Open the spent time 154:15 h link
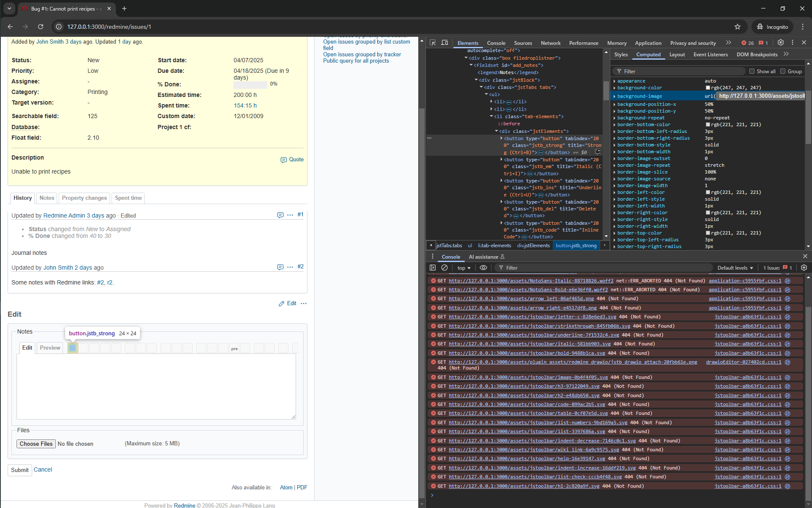Image resolution: width=812 pixels, height=508 pixels. click(x=245, y=105)
